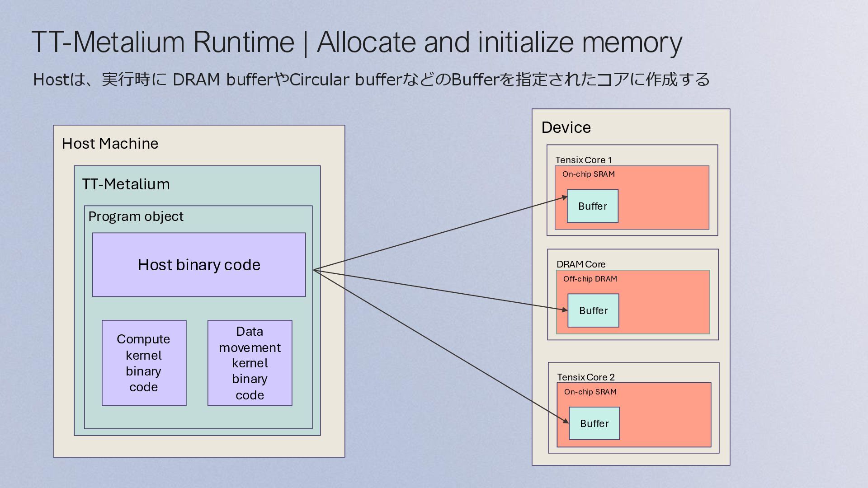Click the 'DRAM Core' label
The width and height of the screenshot is (868, 488).
(581, 264)
